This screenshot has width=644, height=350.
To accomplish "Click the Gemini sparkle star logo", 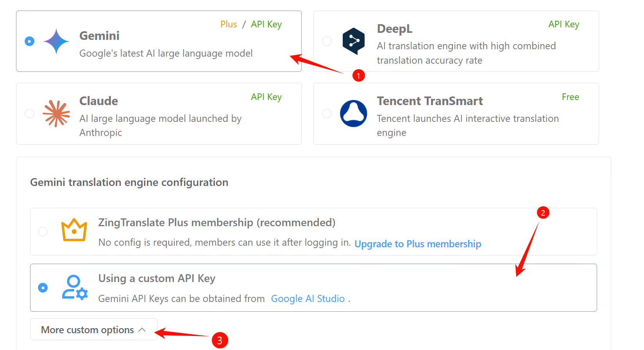I will [x=56, y=41].
